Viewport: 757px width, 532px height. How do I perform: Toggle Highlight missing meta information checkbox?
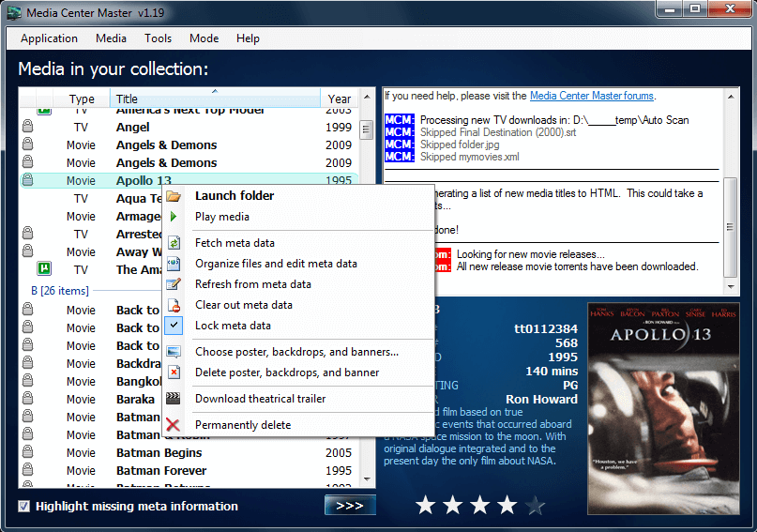(24, 507)
